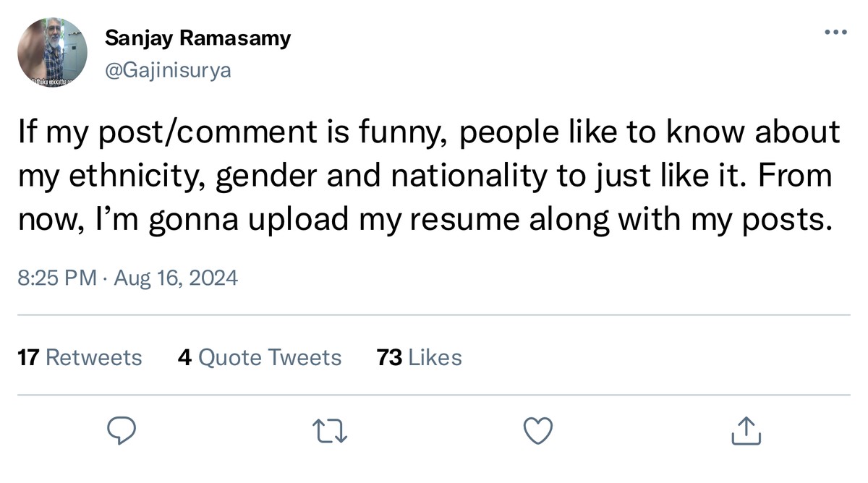Click the bold number 4 before Quote Tweets
868x483 pixels.
tap(184, 357)
